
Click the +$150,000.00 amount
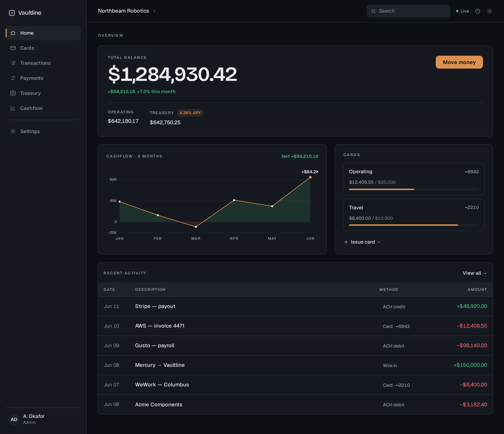(470, 365)
